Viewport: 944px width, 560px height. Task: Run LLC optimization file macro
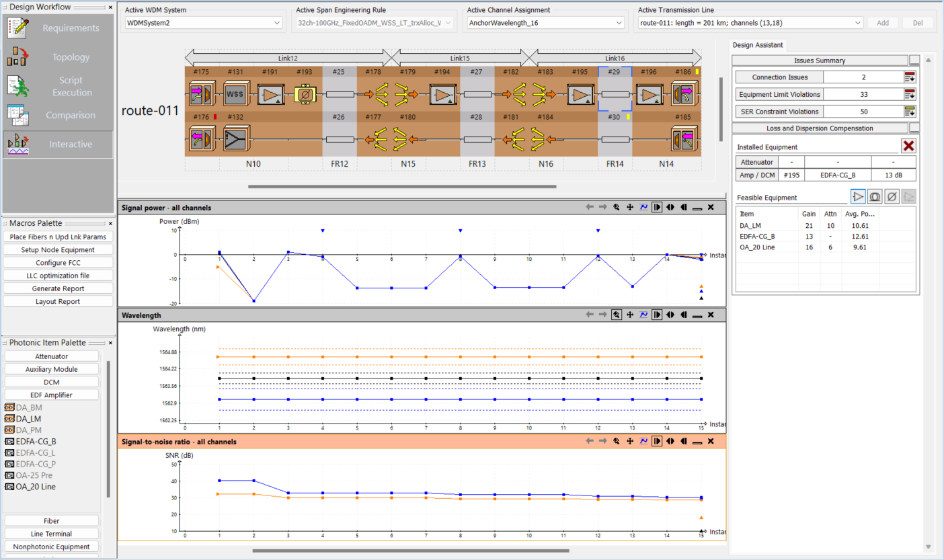pos(57,276)
